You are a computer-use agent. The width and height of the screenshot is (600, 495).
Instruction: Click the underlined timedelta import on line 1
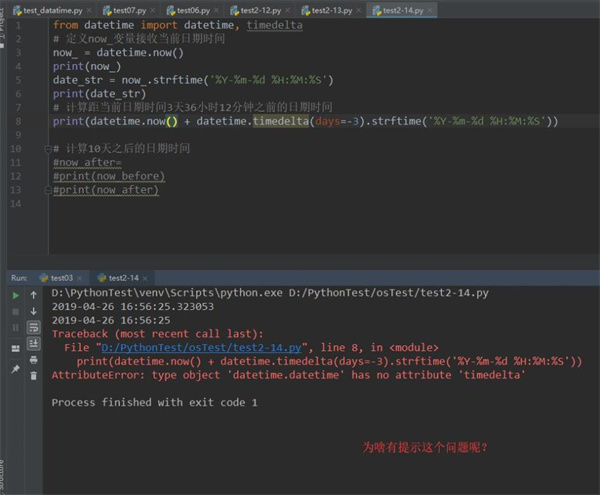point(274,25)
